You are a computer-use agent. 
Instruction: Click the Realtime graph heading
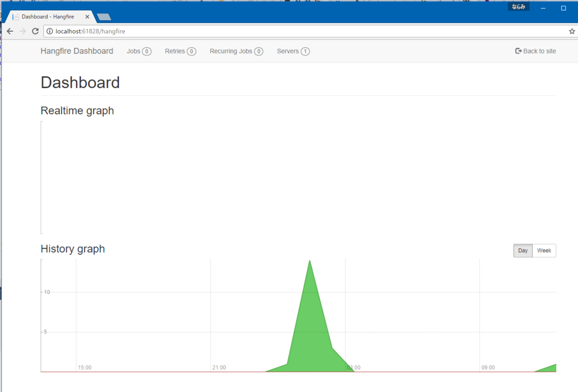point(77,111)
